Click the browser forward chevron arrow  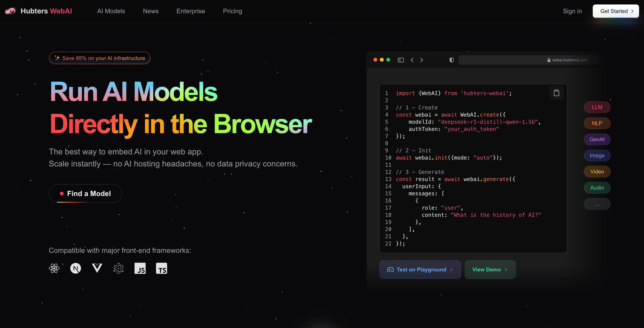point(422,60)
